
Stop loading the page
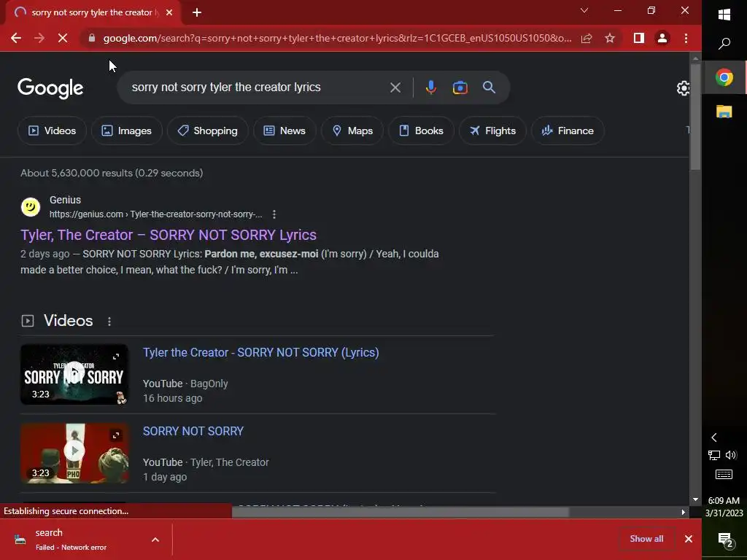pyautogui.click(x=63, y=38)
